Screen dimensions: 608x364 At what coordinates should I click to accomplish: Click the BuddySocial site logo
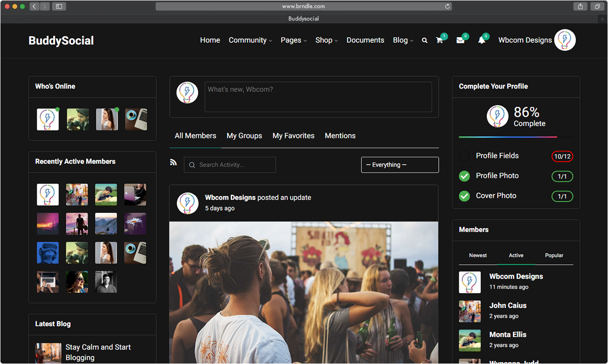coord(61,40)
